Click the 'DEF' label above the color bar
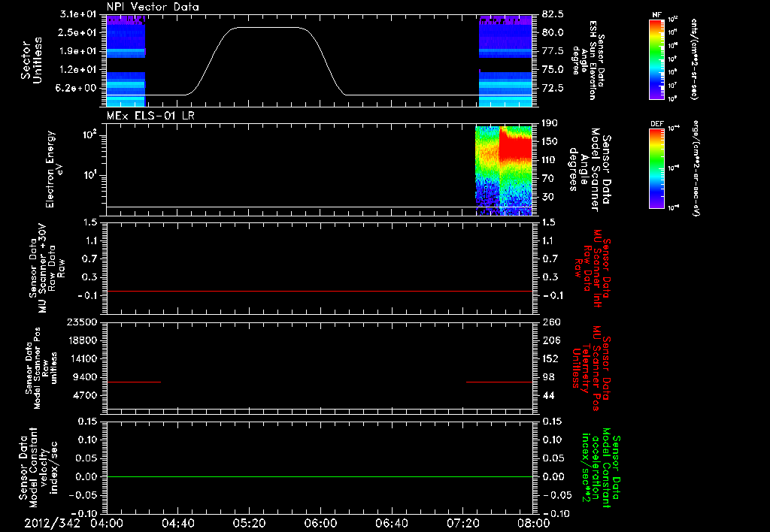This screenshot has height=532, width=770. point(657,124)
